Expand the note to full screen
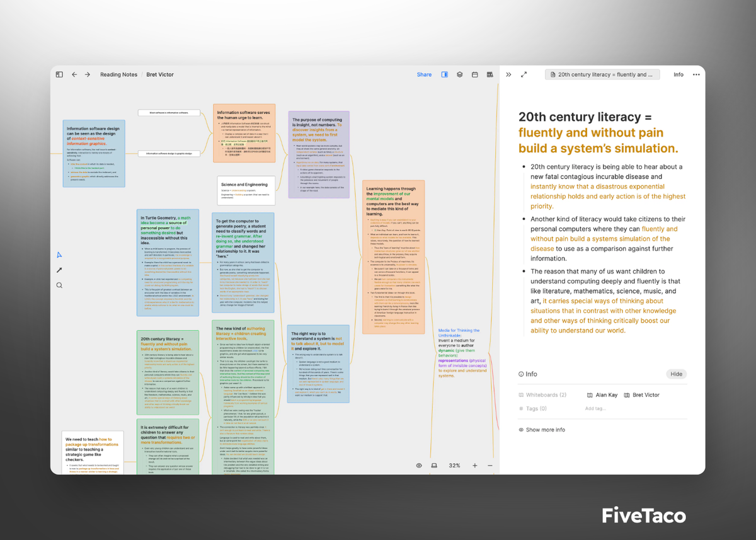Image resolution: width=756 pixels, height=540 pixels. pyautogui.click(x=524, y=74)
